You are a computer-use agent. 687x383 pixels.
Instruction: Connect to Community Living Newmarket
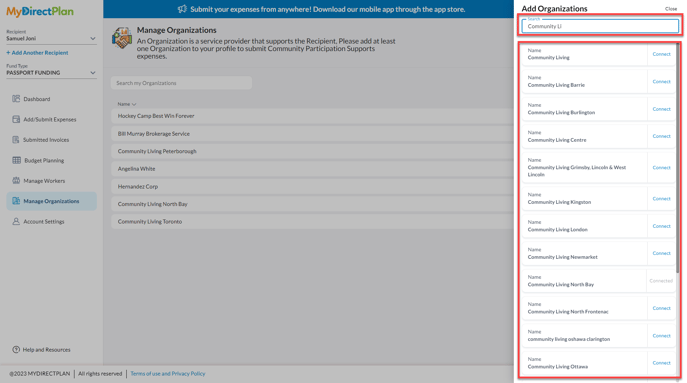click(x=661, y=253)
